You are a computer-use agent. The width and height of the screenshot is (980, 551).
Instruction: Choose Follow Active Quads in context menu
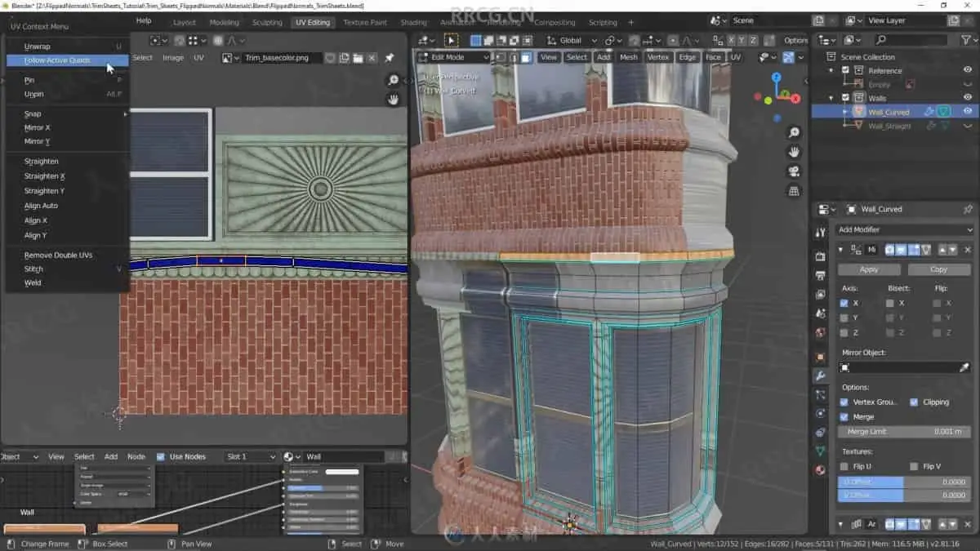pos(57,60)
